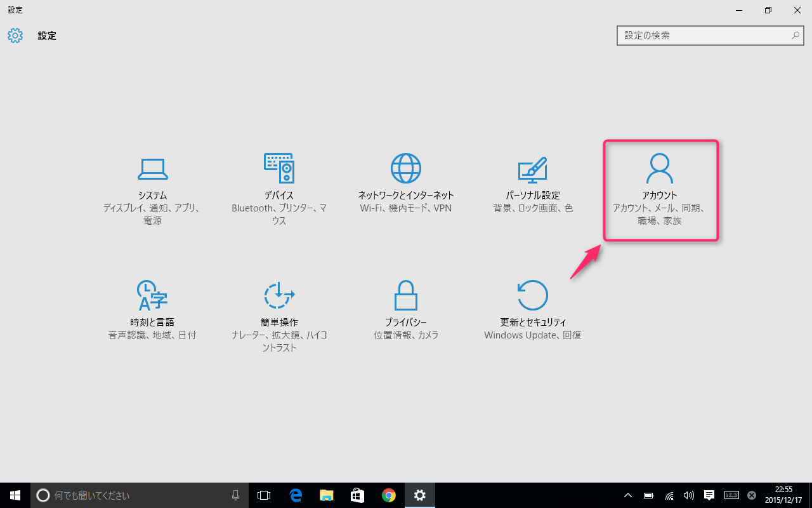Open the touch keyboard tray icon
Image resolution: width=812 pixels, height=508 pixels.
(731, 495)
